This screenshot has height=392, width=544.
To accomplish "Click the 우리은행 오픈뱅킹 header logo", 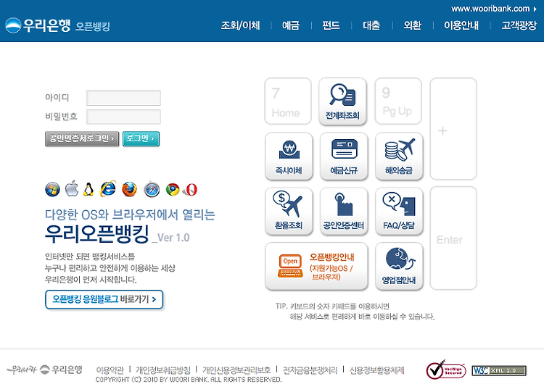I will 58,25.
